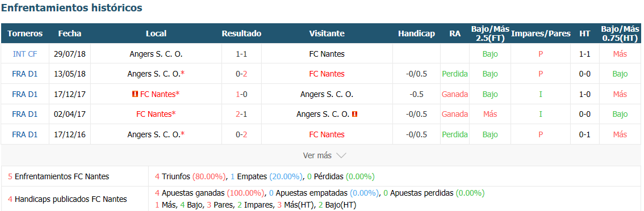This screenshot has width=644, height=211.
Task: Click the Bajo/Más 0.75(HT) column header
Action: click(x=620, y=33)
